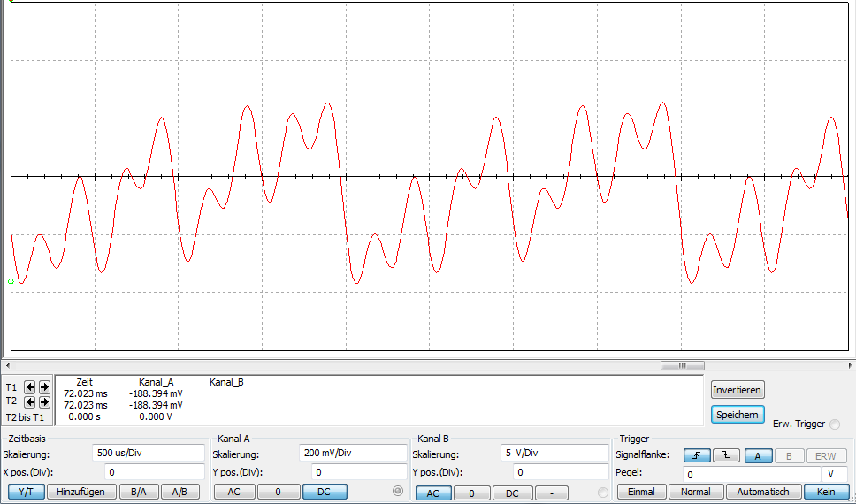The height and width of the screenshot is (504, 856).
Task: Choose trigger source A
Action: click(x=758, y=456)
